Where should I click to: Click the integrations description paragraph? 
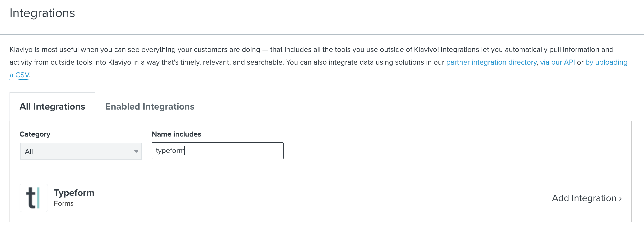click(319, 62)
